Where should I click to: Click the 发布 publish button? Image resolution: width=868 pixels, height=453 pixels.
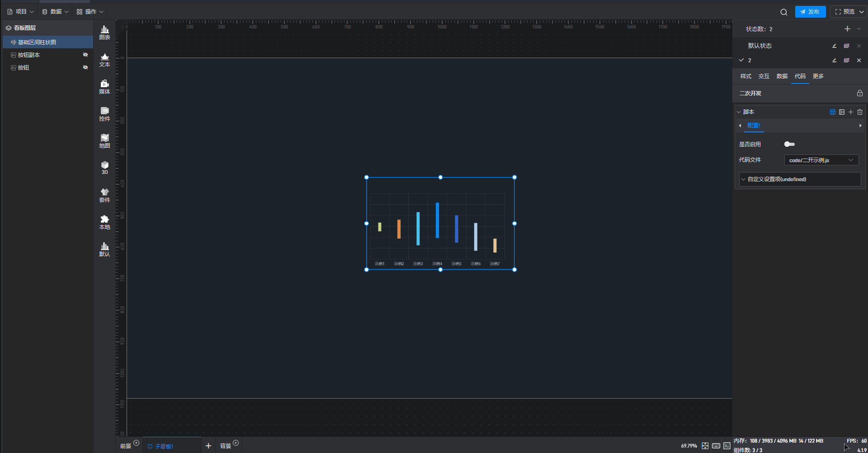(810, 12)
